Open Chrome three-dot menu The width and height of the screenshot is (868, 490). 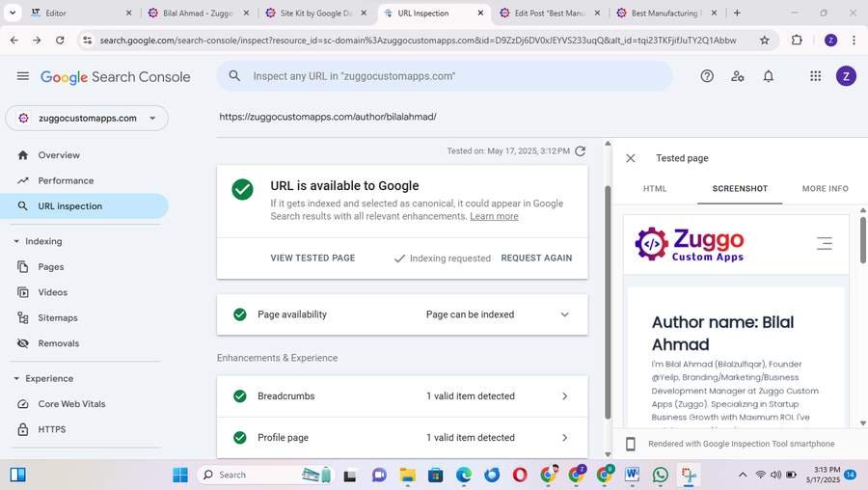point(854,40)
